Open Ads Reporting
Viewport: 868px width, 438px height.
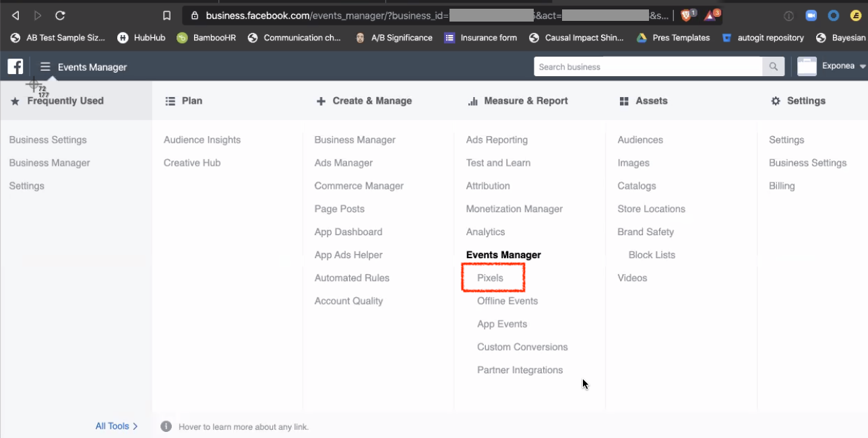[497, 140]
